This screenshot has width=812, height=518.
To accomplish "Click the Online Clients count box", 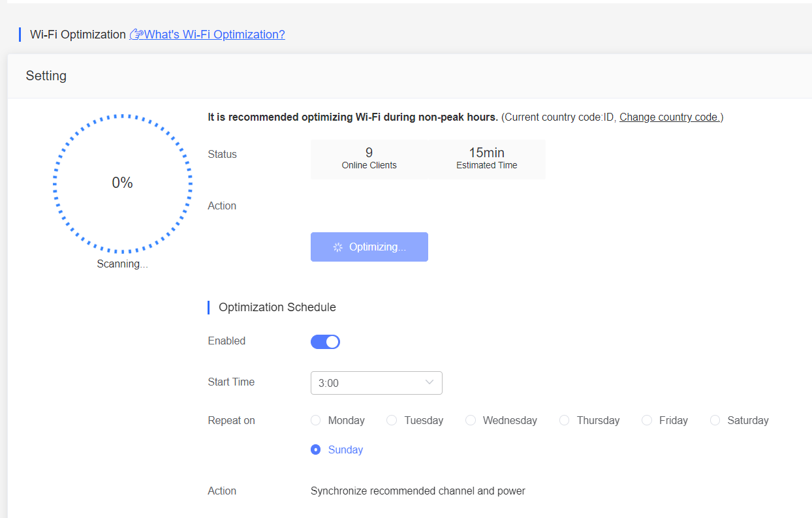I will 369,159.
